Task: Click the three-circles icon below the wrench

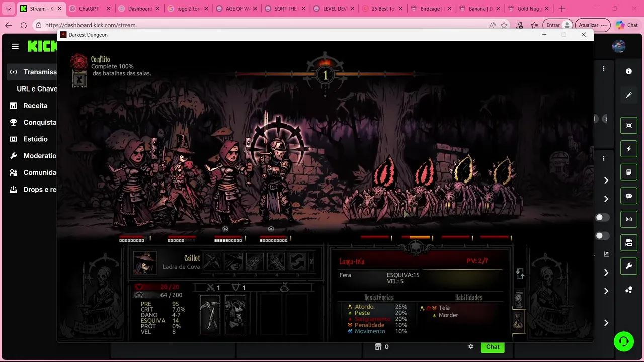Action: pyautogui.click(x=629, y=290)
